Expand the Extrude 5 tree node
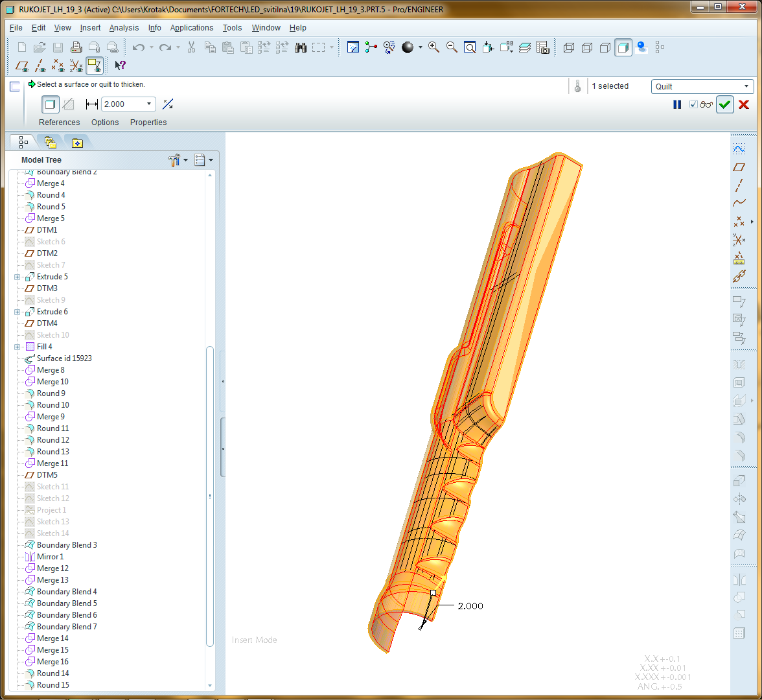Screen dimensions: 762x700 [17, 277]
